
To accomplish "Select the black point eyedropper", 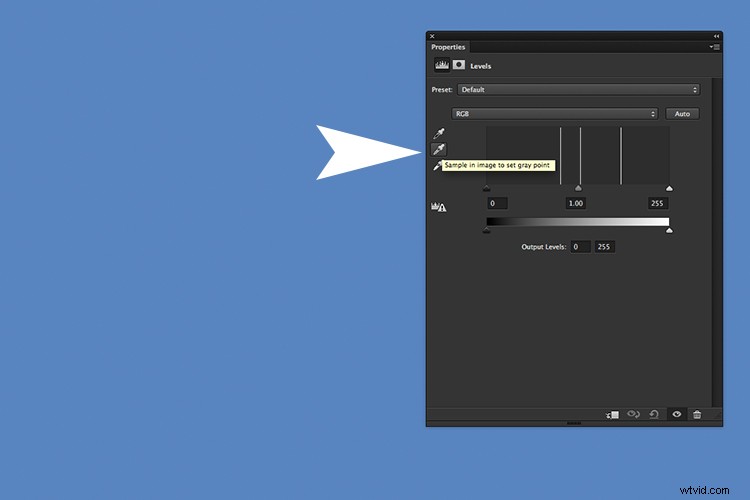I will (x=439, y=133).
